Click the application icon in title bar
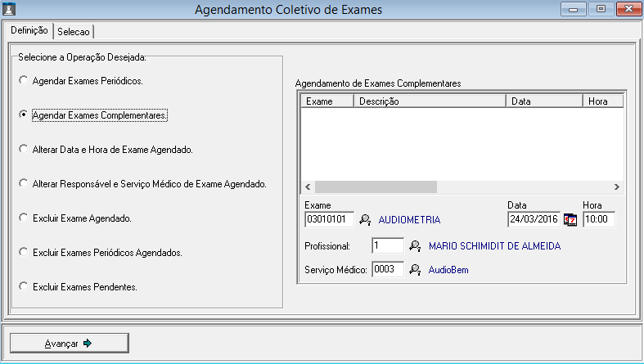The image size is (644, 364). pos(9,9)
